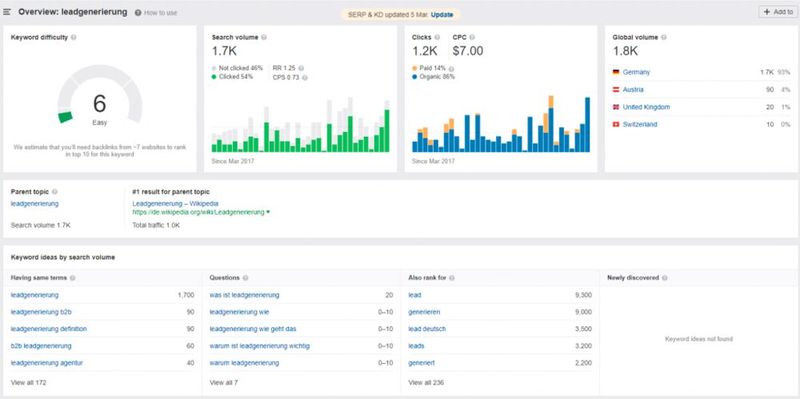Image resolution: width=800 pixels, height=399 pixels.
Task: Open question warum leadgenerierung
Action: point(244,363)
